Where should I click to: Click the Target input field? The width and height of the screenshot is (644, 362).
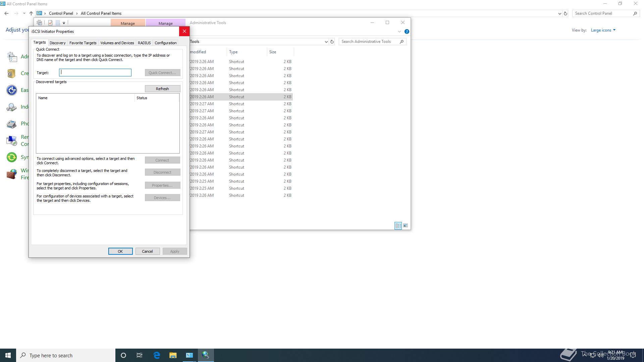(x=95, y=73)
